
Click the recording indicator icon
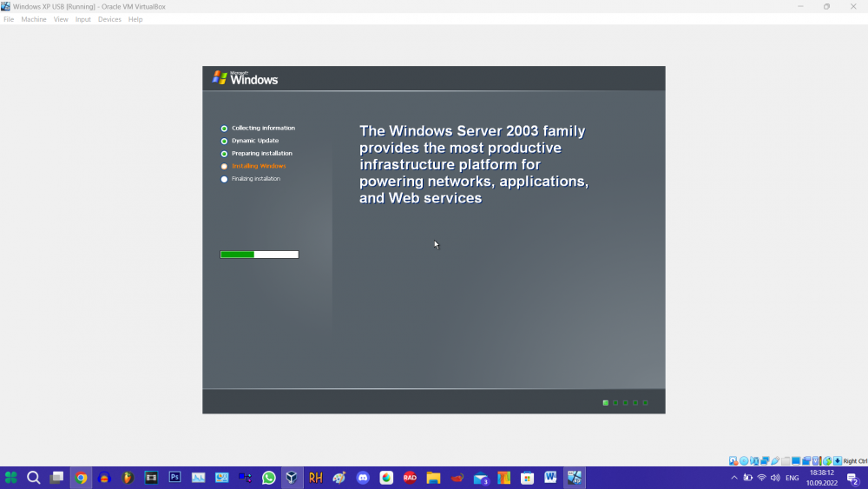pyautogui.click(x=806, y=460)
